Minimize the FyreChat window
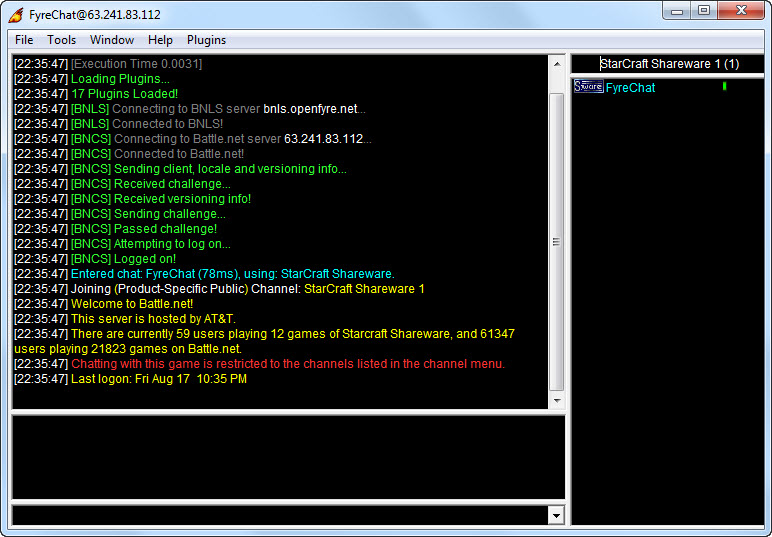 point(679,11)
